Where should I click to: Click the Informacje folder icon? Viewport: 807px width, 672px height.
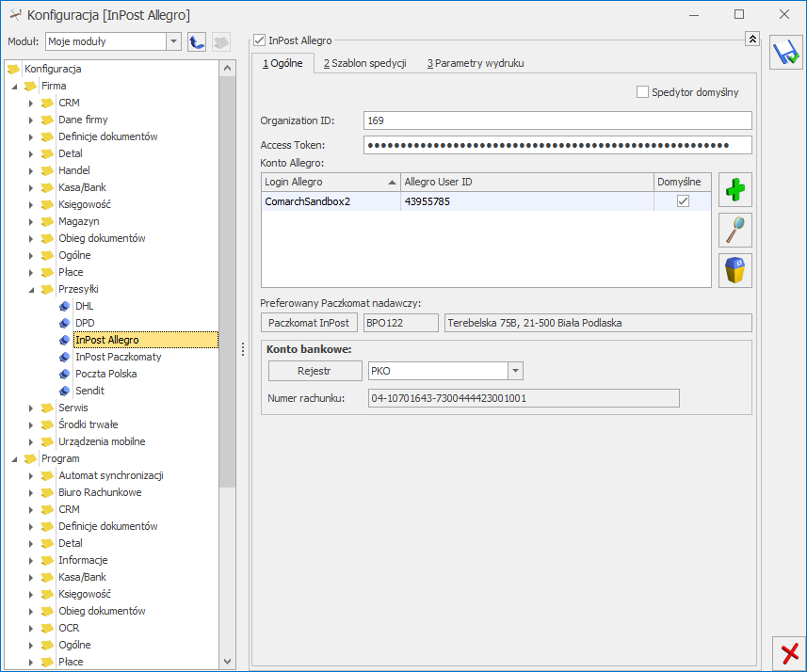[47, 560]
